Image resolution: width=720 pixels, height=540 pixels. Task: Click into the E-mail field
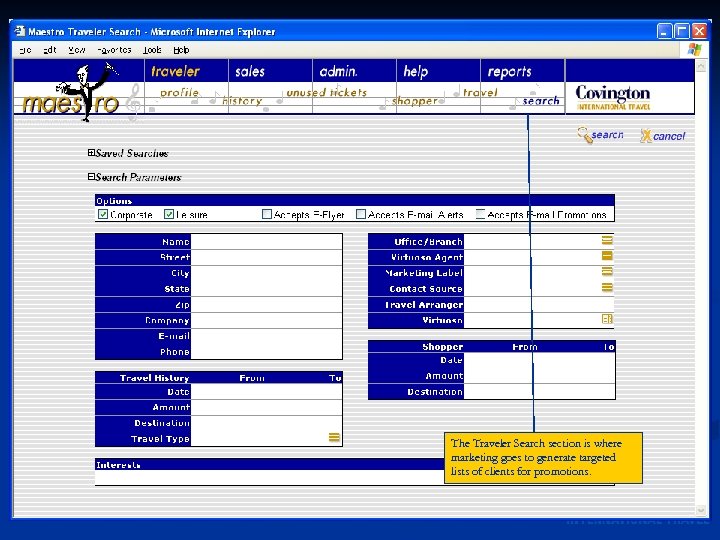[x=266, y=336]
